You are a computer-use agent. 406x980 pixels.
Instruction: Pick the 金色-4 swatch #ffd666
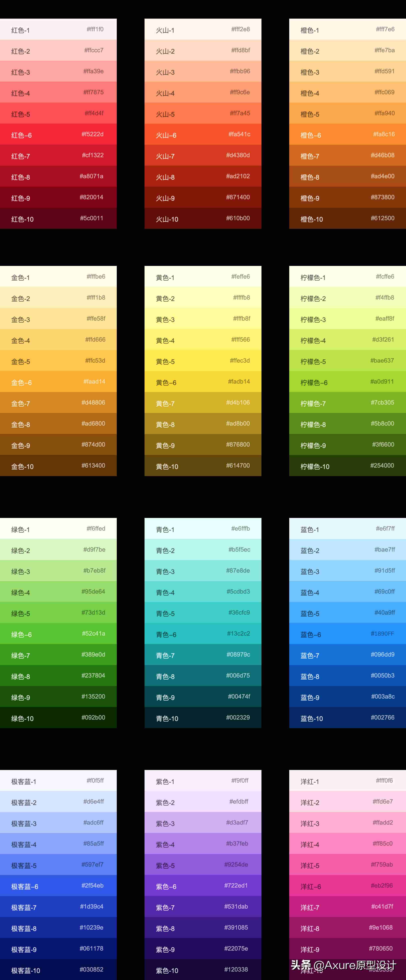pyautogui.click(x=58, y=340)
